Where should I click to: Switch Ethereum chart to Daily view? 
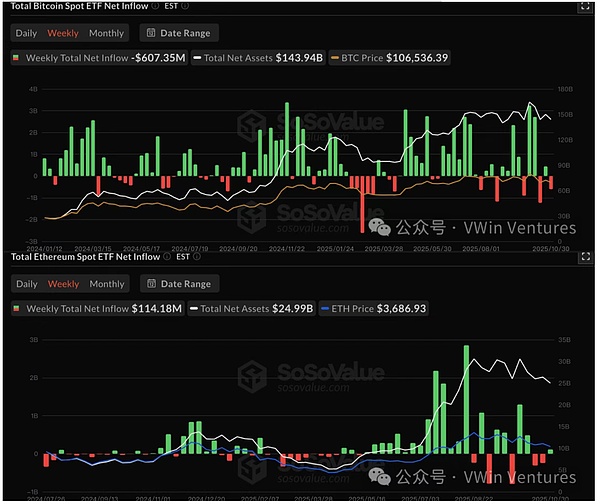click(x=27, y=284)
